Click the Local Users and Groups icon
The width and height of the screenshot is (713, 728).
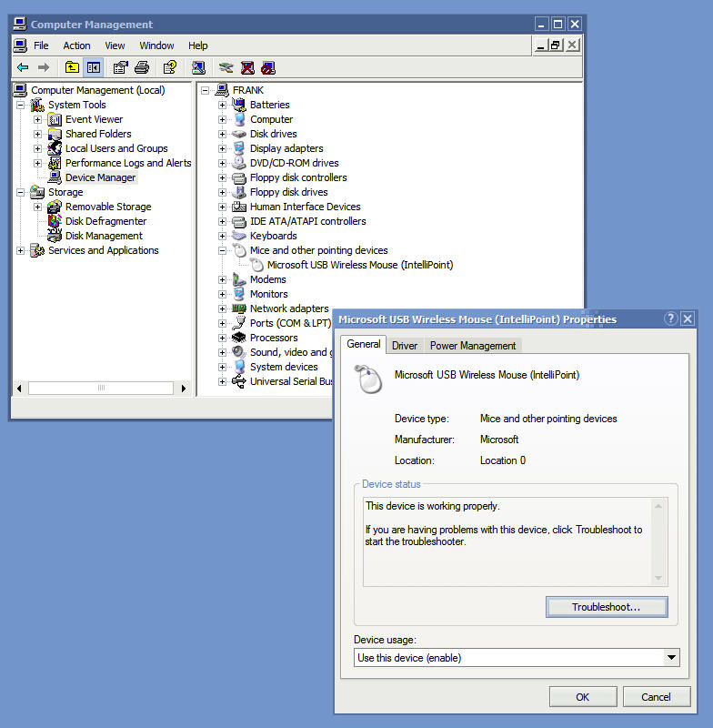tap(55, 148)
